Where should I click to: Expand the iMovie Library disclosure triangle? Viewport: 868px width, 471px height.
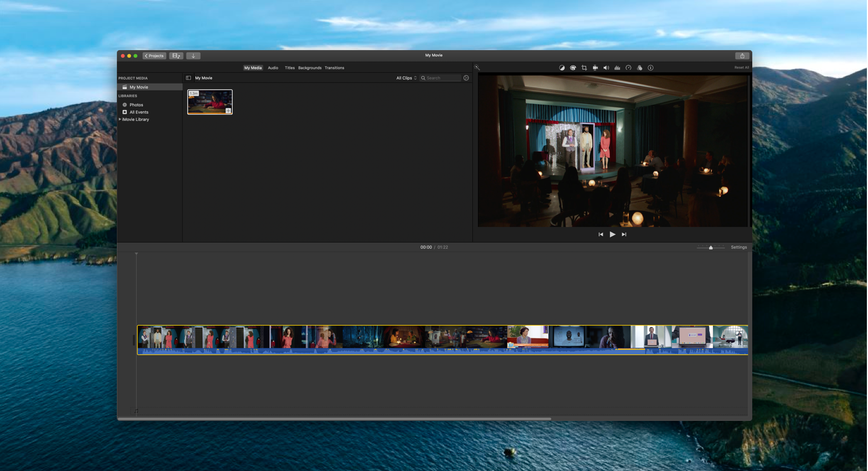click(120, 119)
